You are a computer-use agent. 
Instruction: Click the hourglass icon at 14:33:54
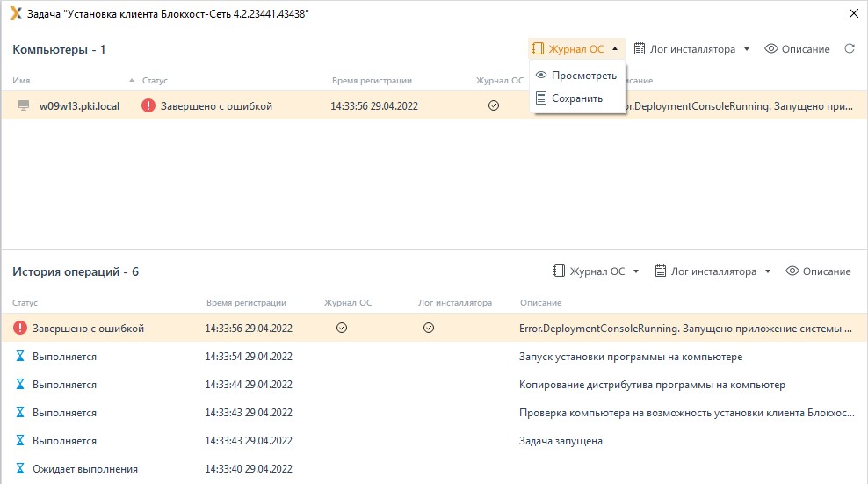tap(20, 356)
